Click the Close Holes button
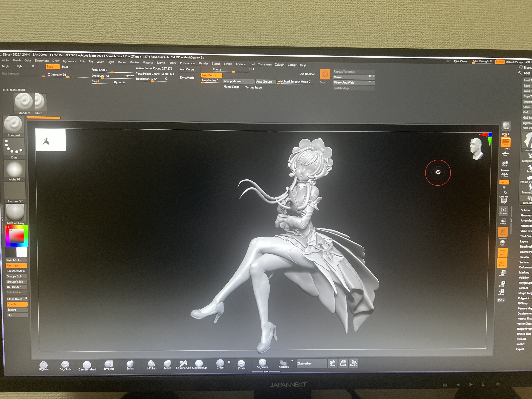 [x=17, y=299]
